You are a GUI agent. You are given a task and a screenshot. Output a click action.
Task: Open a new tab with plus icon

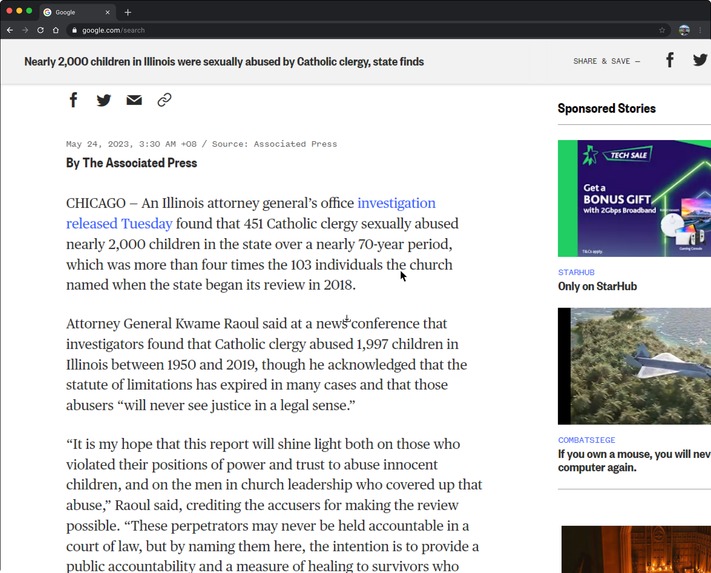[128, 12]
